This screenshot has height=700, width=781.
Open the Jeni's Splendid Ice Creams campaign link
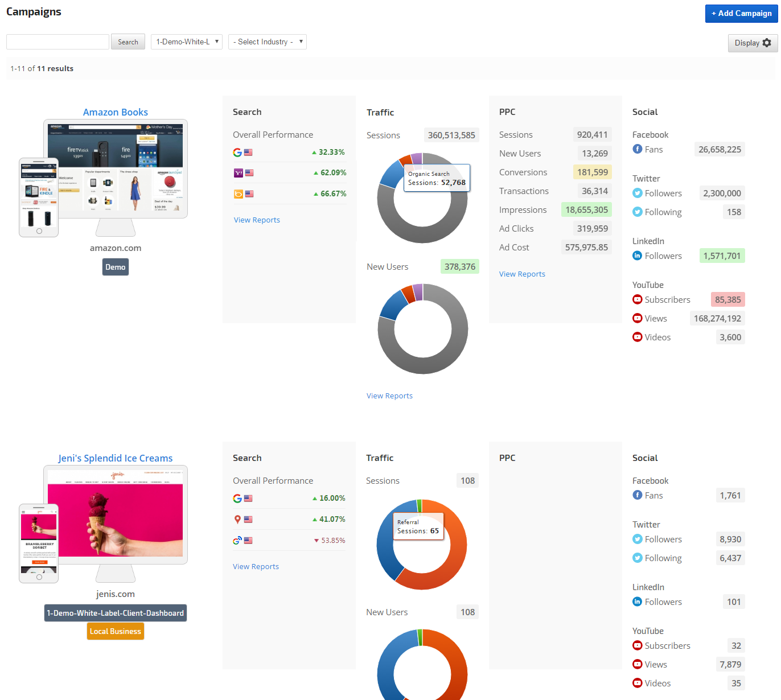tap(116, 458)
